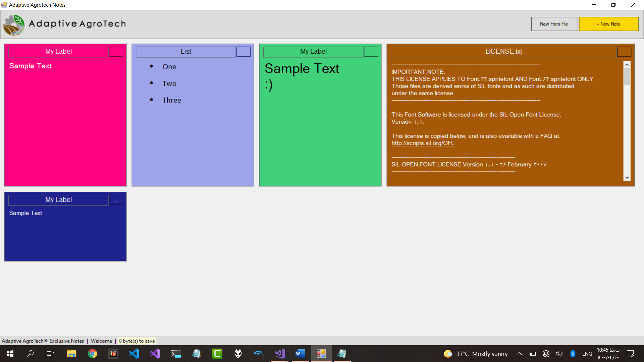This screenshot has height=362, width=644.
Task: Open File Explorer from taskbar
Action: coord(71,354)
